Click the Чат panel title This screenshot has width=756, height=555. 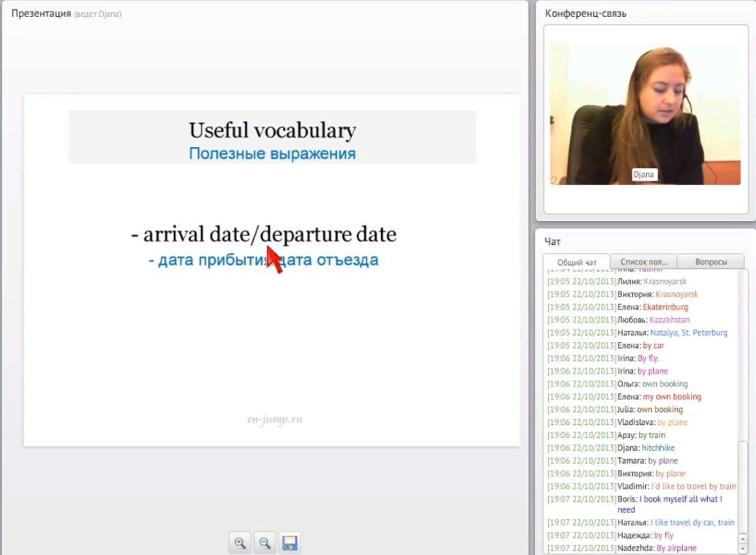[x=553, y=242]
